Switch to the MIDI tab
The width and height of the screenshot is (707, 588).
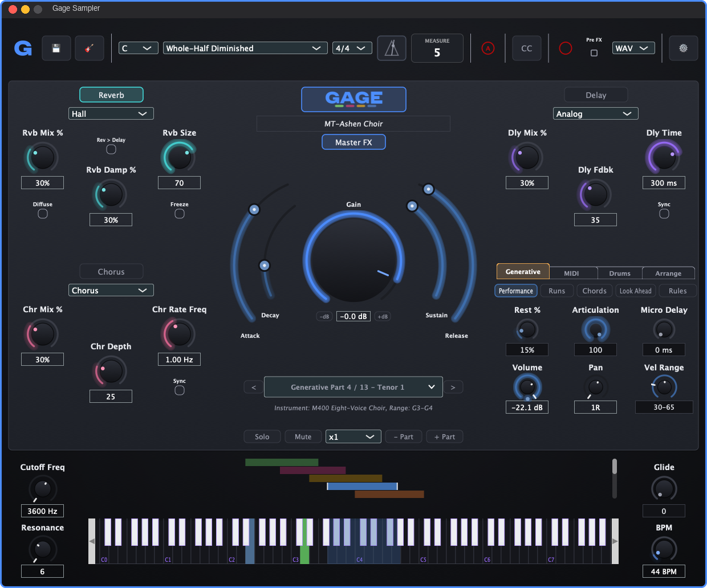pyautogui.click(x=571, y=273)
